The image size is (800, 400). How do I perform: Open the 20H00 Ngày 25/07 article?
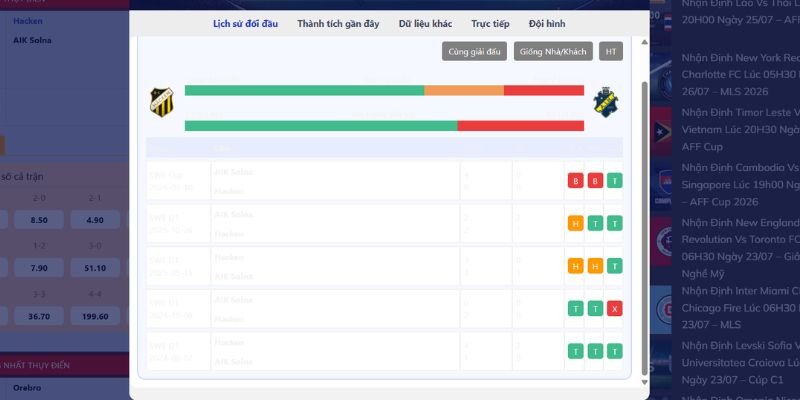coord(740,12)
